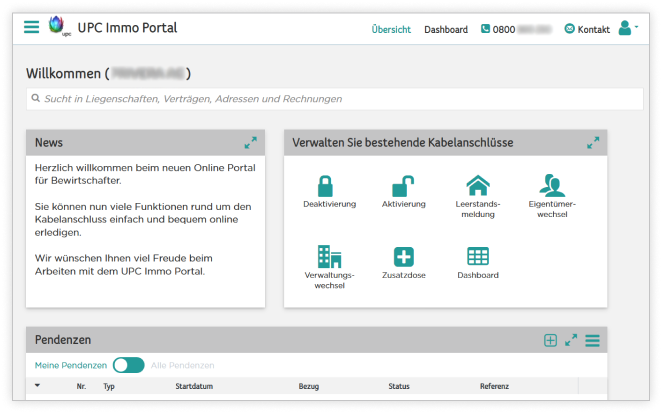662x414 pixels.
Task: Open the user account menu
Action: 628,28
